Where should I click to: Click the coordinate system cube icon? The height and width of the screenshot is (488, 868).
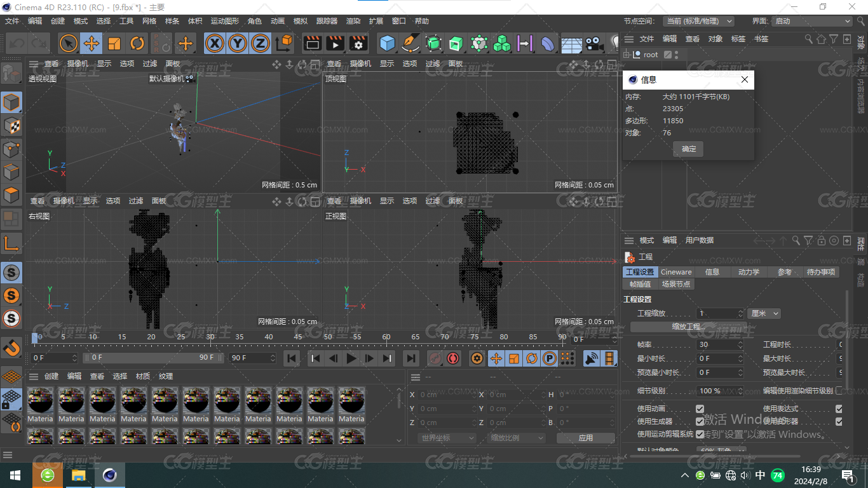[x=285, y=43]
